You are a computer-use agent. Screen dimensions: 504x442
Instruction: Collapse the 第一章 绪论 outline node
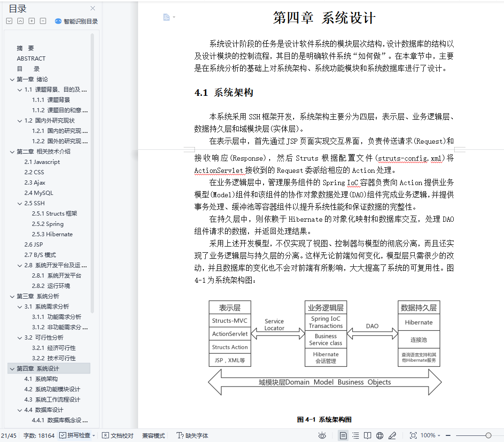(12, 79)
